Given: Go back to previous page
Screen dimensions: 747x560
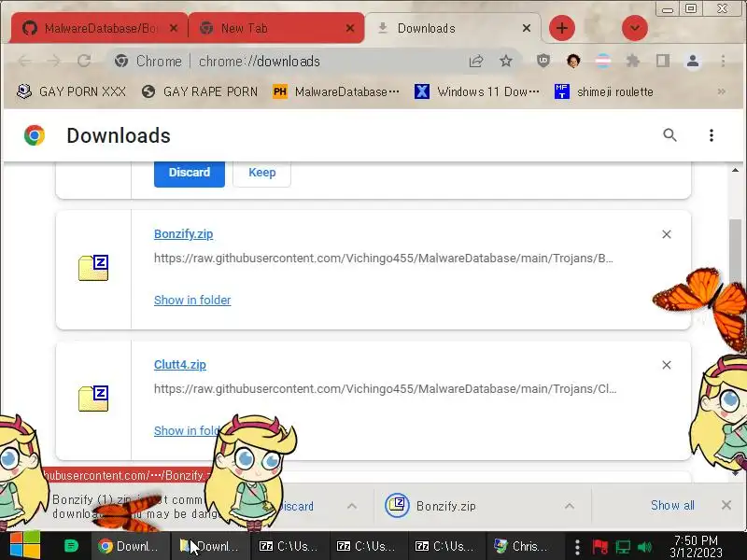Looking at the screenshot, I should pyautogui.click(x=25, y=61).
